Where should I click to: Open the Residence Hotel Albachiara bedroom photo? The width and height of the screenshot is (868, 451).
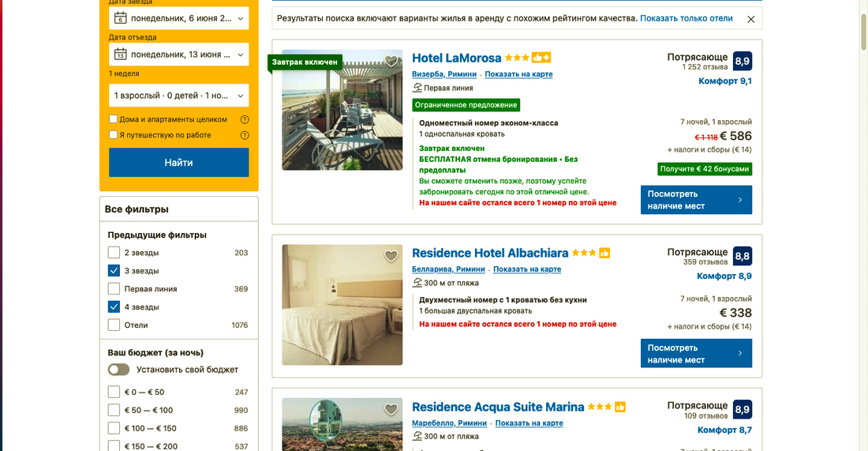click(x=342, y=305)
